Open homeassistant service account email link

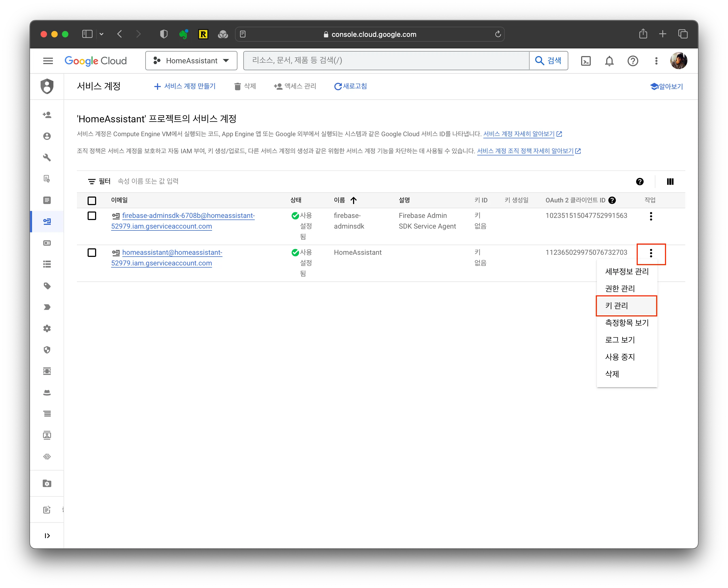pyautogui.click(x=167, y=258)
